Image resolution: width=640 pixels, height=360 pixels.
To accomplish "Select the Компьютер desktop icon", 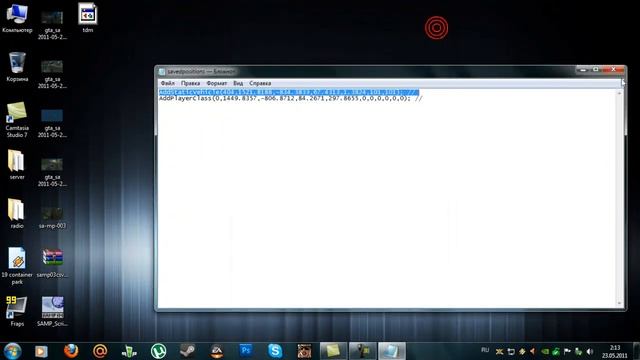I will point(17,18).
